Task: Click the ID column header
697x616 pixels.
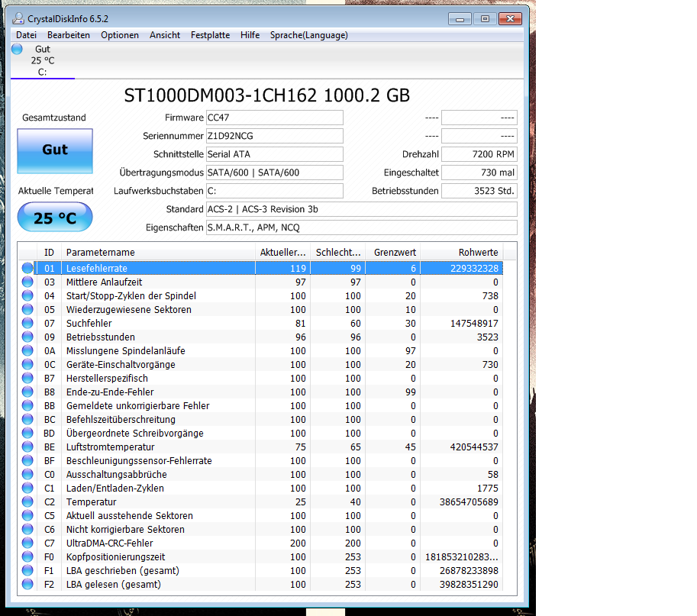Action: [49, 253]
